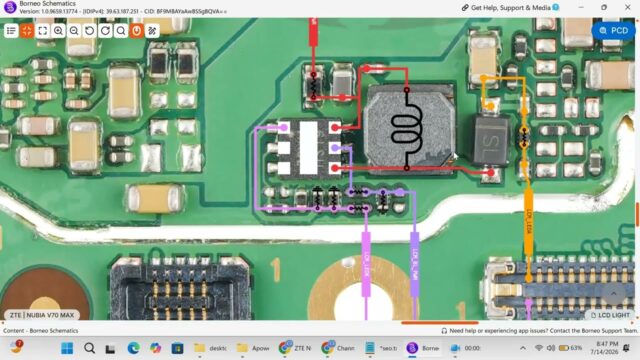The width and height of the screenshot is (640, 360).
Task: Click the LCD LIGHT label tag
Action: (610, 315)
